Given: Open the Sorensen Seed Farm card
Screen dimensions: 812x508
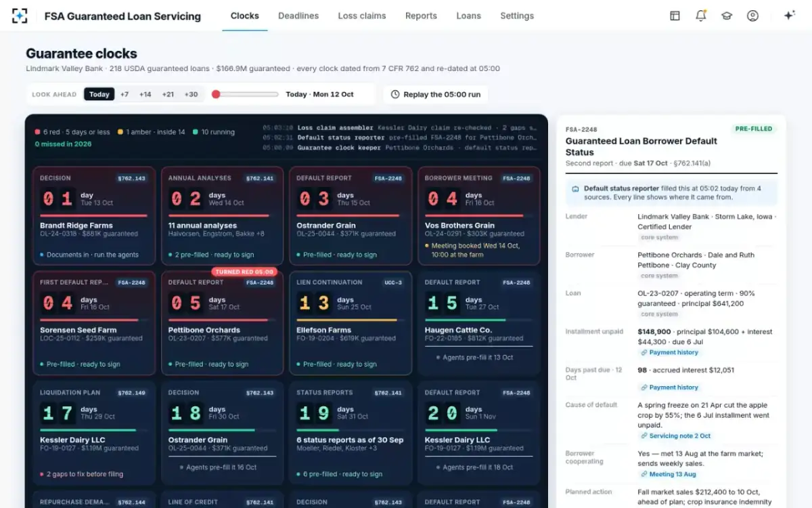Looking at the screenshot, I should [x=93, y=323].
